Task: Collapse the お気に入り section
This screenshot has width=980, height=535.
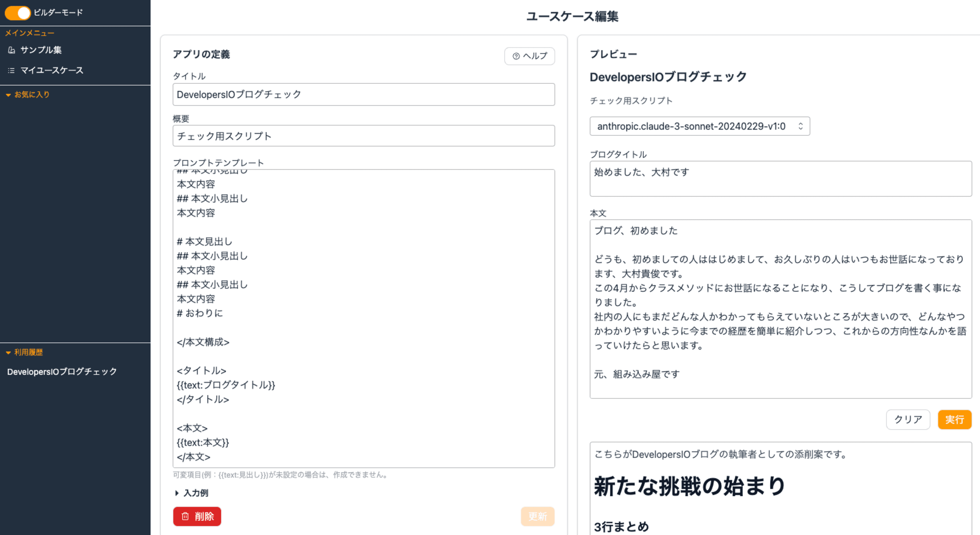Action: coord(27,95)
